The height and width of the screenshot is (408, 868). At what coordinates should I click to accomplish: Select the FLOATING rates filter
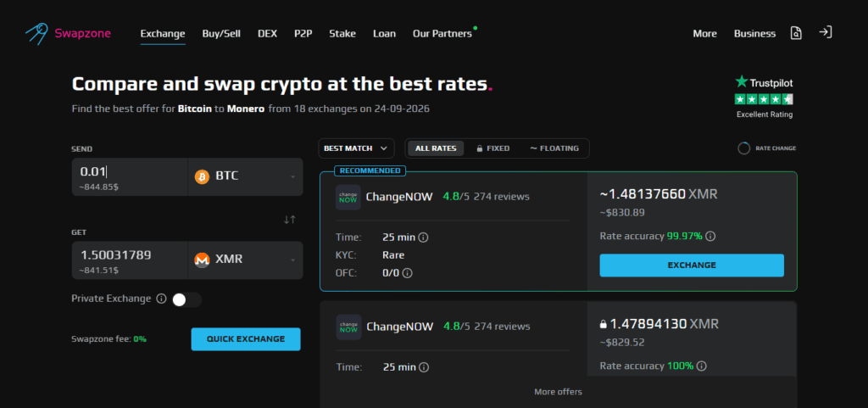[x=554, y=148]
